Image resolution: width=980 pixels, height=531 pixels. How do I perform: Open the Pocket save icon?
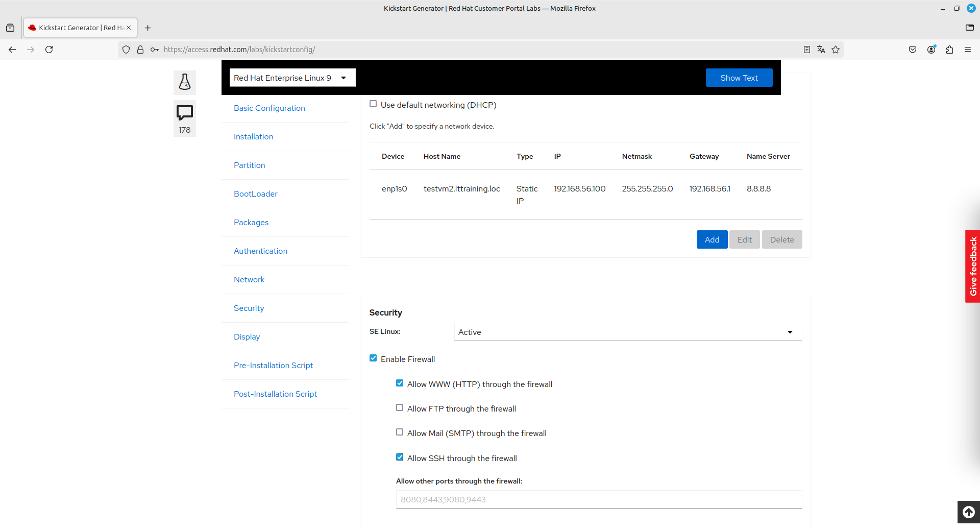pyautogui.click(x=913, y=50)
